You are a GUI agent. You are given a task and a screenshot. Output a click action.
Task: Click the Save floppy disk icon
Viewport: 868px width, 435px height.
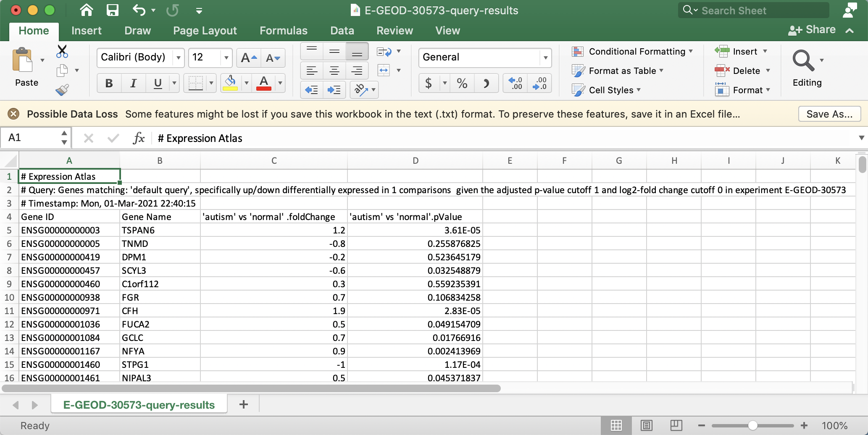112,10
